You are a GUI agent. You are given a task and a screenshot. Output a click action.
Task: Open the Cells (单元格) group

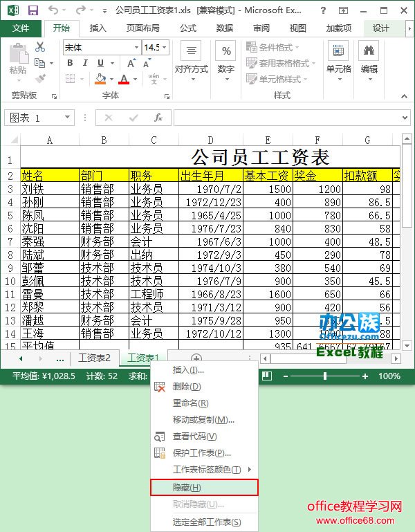tap(339, 62)
